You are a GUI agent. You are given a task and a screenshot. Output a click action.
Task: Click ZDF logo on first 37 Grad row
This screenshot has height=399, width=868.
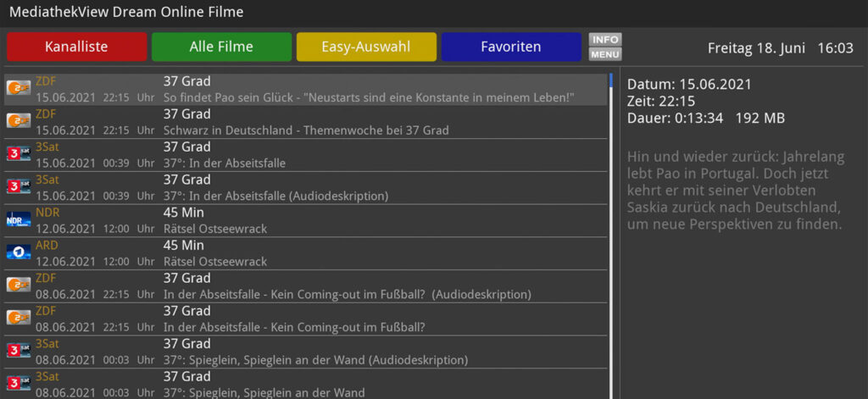pyautogui.click(x=19, y=88)
